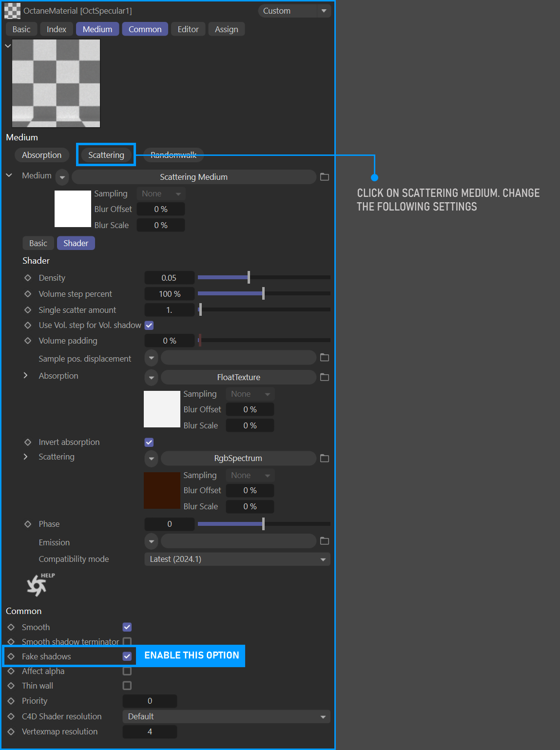Viewport: 560px width, 750px height.
Task: Enable the Thin wall checkbox
Action: point(127,686)
